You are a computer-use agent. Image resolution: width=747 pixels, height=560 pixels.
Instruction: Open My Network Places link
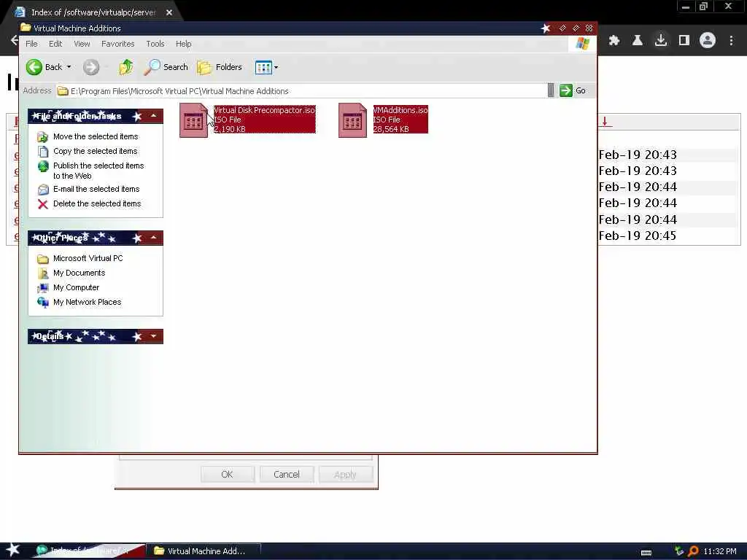(x=88, y=302)
